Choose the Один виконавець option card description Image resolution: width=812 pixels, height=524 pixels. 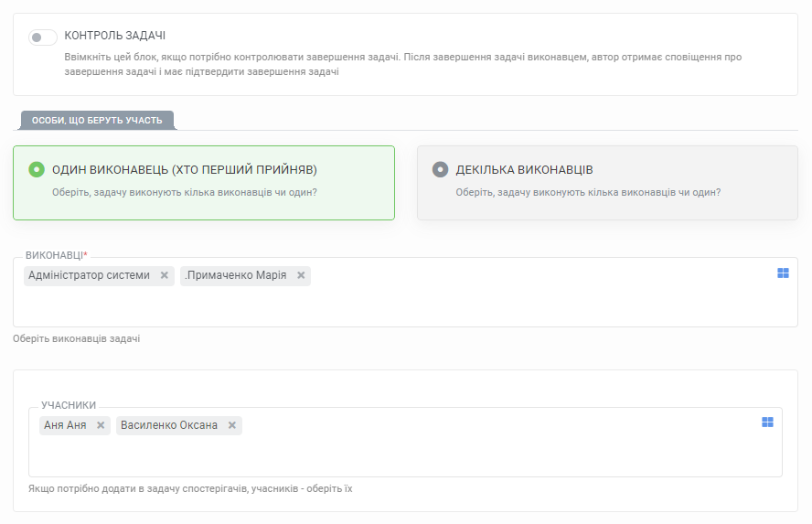pyautogui.click(x=185, y=193)
